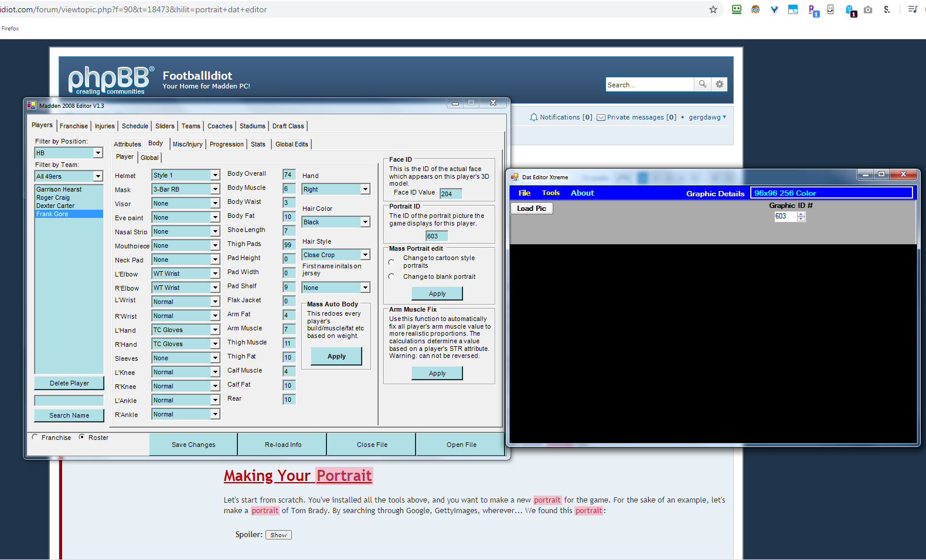926x560 pixels.
Task: Open the purple R extension with badge
Action: tap(813, 10)
